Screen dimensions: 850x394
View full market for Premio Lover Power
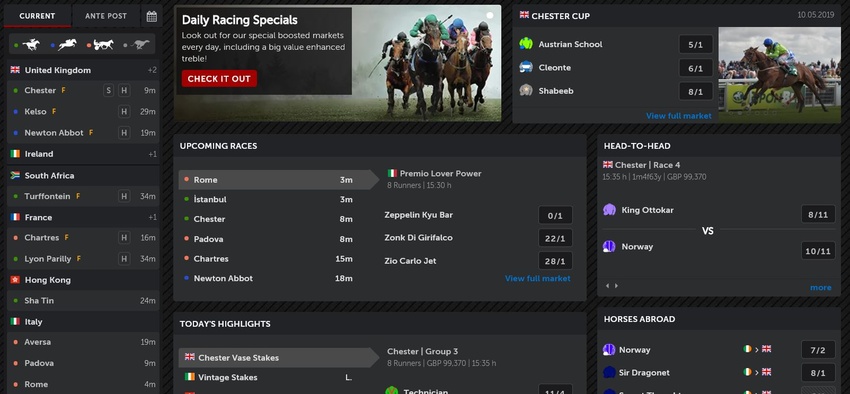538,278
